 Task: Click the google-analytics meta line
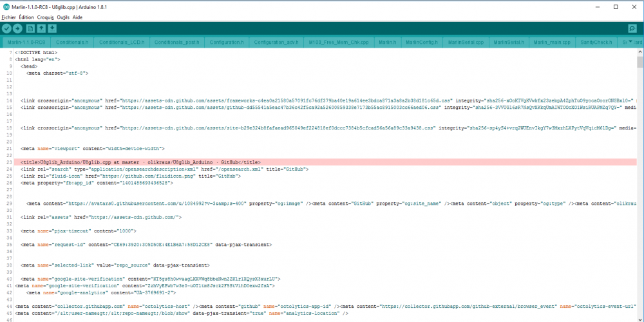pyautogui.click(x=101, y=292)
